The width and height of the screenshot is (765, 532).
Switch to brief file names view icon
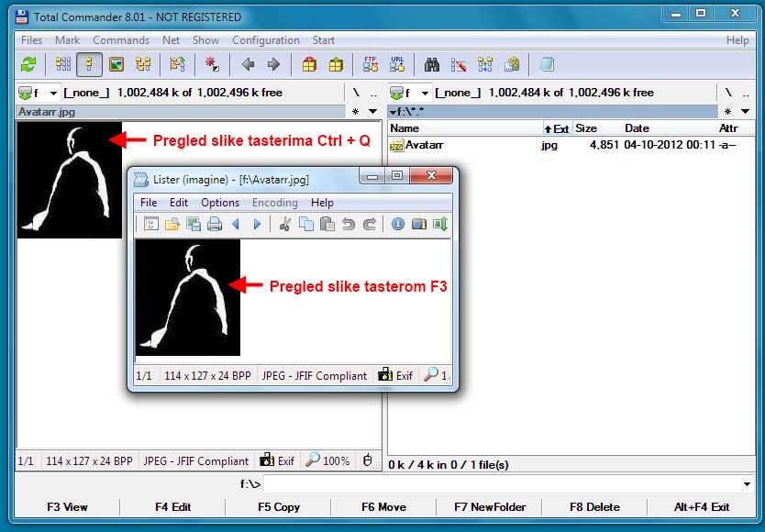pyautogui.click(x=63, y=64)
